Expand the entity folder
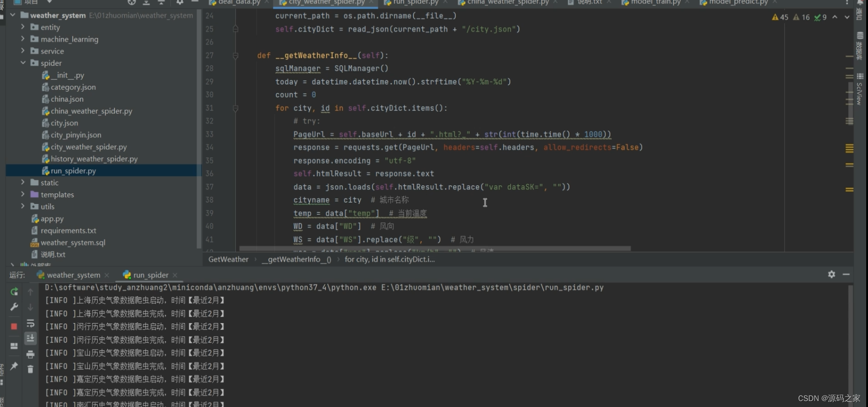This screenshot has height=407, width=868. [x=23, y=27]
